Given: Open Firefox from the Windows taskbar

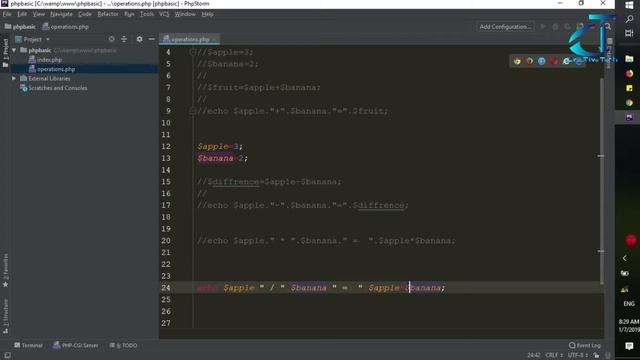Looking at the screenshot, I should [x=629, y=73].
